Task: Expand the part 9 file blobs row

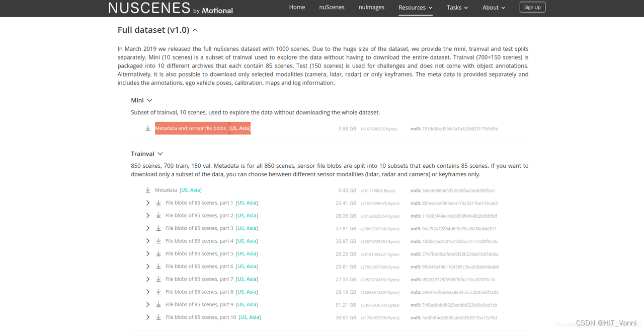Action: click(147, 305)
